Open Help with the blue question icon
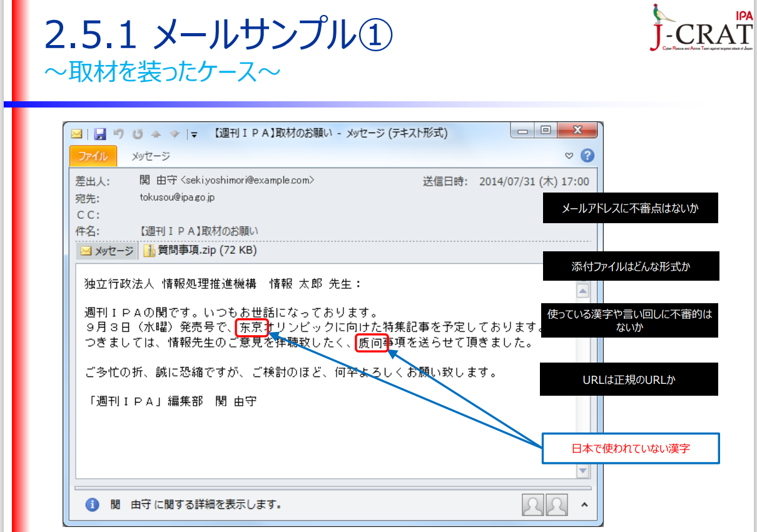 click(587, 156)
